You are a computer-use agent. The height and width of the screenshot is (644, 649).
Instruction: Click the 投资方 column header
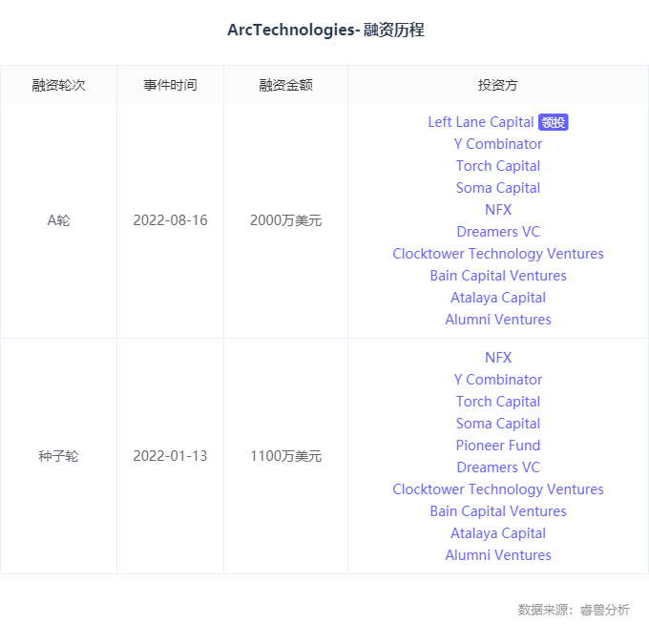coord(498,85)
